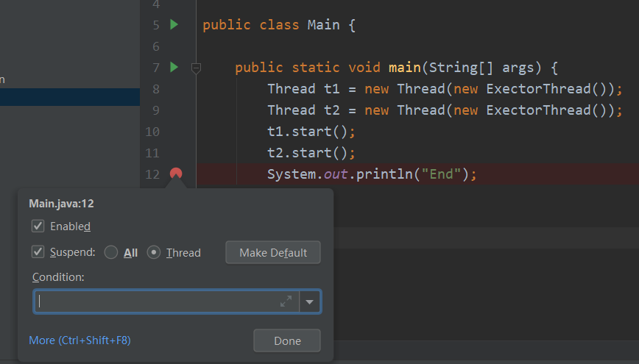Click the 't1.start();' statement
639x364 pixels.
311,132
